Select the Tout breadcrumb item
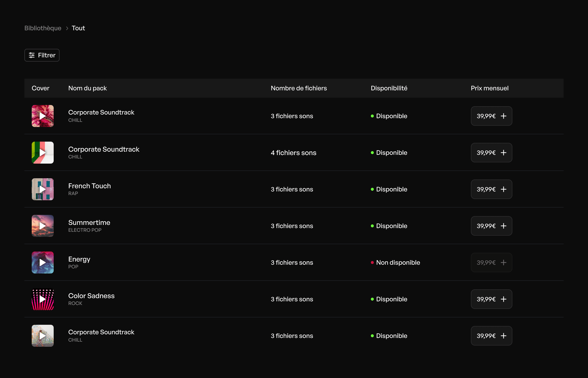Image resolution: width=588 pixels, height=378 pixels. (x=78, y=28)
